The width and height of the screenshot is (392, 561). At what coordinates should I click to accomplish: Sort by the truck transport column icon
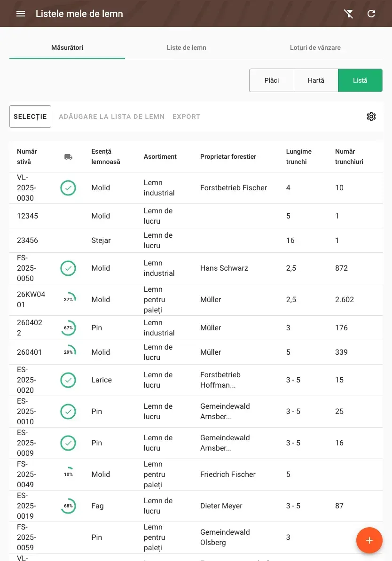coord(68,157)
